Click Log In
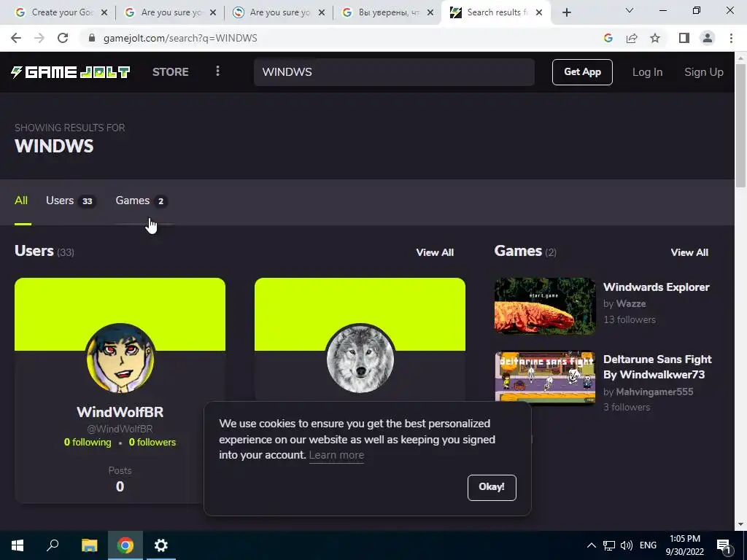 pyautogui.click(x=647, y=72)
